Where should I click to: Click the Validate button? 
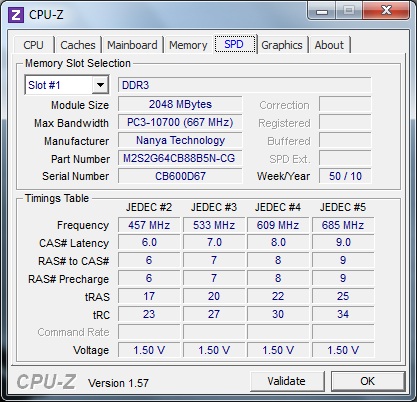[x=287, y=381]
